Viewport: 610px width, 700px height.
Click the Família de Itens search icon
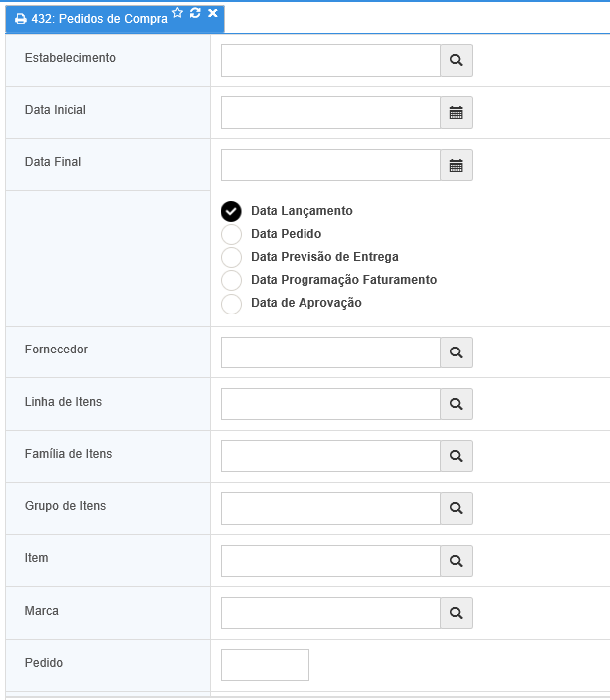tap(456, 456)
